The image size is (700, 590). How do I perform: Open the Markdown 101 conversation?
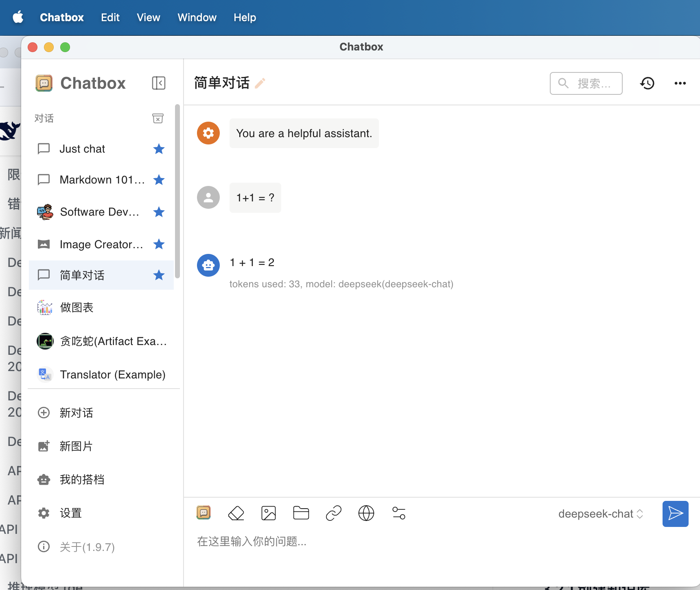coord(101,179)
